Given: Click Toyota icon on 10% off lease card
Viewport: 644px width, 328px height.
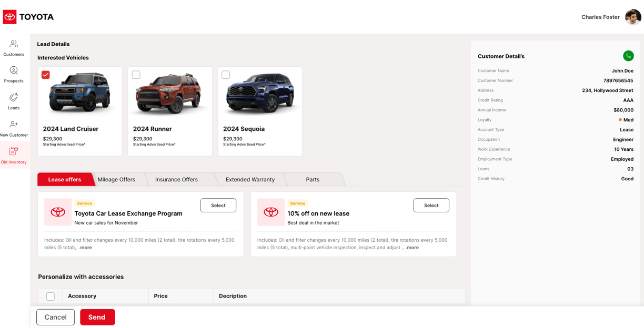Looking at the screenshot, I should pos(271,212).
